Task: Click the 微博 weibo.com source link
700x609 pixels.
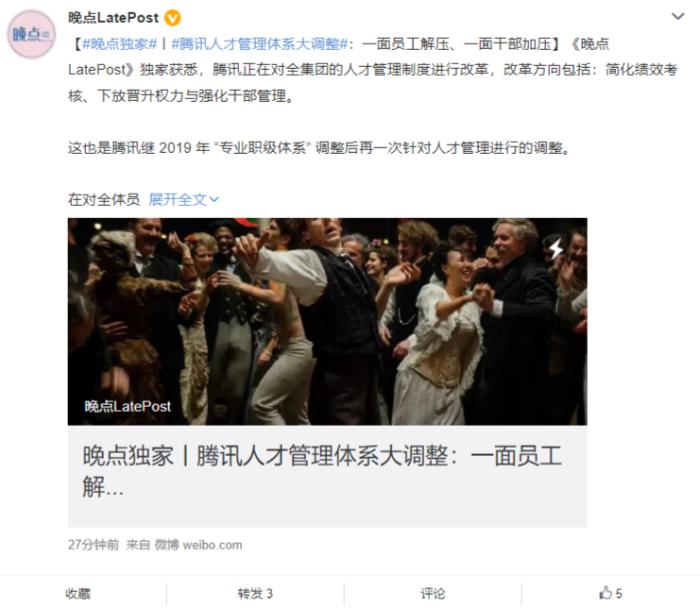Action: pos(198,545)
